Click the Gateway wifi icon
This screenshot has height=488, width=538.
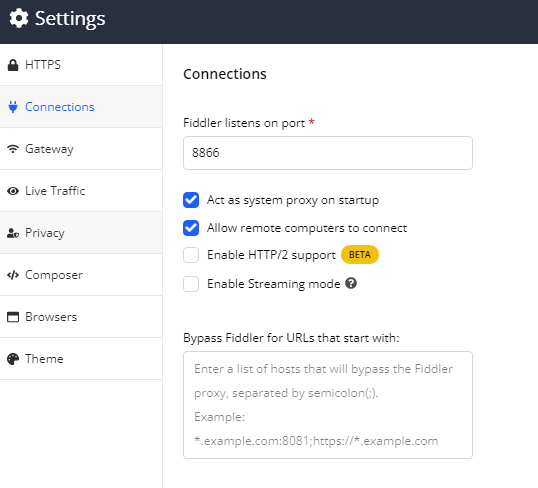click(13, 149)
